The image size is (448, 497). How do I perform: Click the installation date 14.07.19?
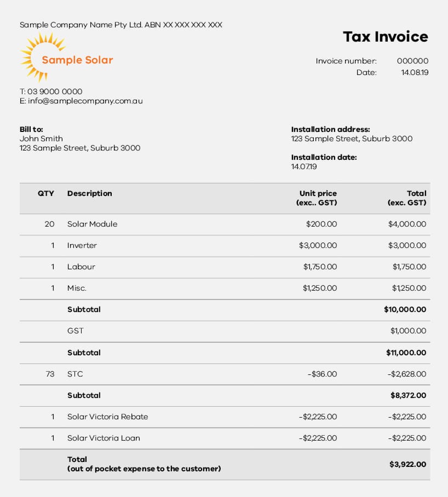click(304, 167)
